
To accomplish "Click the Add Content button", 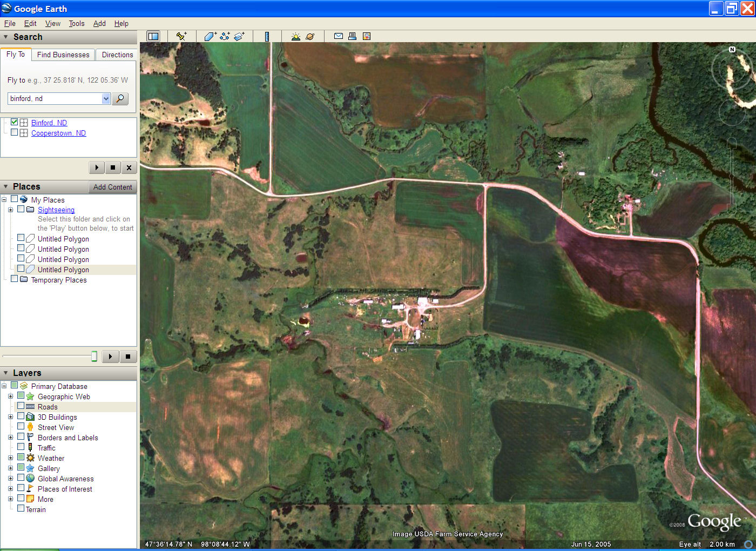I will click(112, 187).
